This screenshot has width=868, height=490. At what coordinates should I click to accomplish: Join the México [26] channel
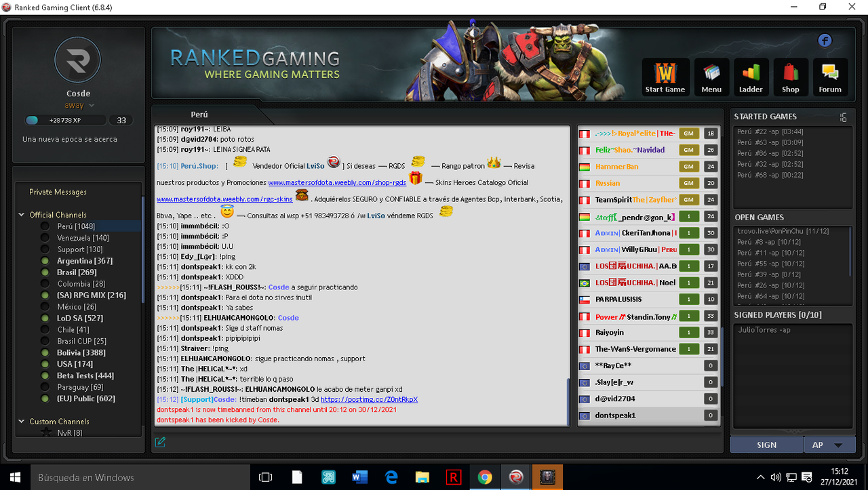[77, 307]
